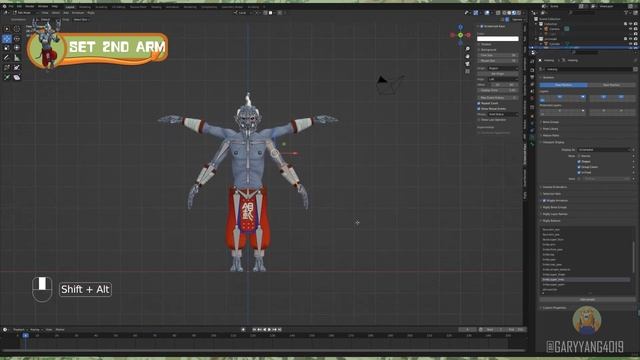Switch to wireframe viewport shading
Image resolution: width=640 pixels, height=360 pixels.
pos(504,13)
